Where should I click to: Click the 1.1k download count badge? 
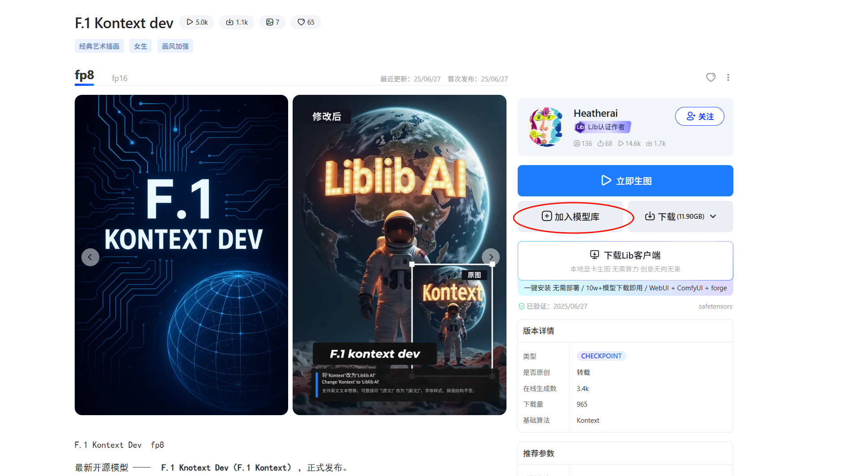click(x=237, y=22)
